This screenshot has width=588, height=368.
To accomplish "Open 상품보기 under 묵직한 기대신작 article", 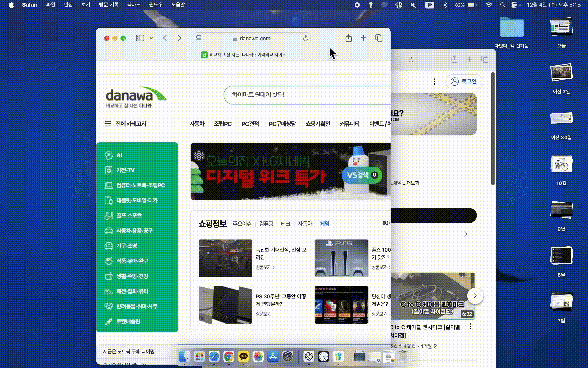I will tap(265, 267).
